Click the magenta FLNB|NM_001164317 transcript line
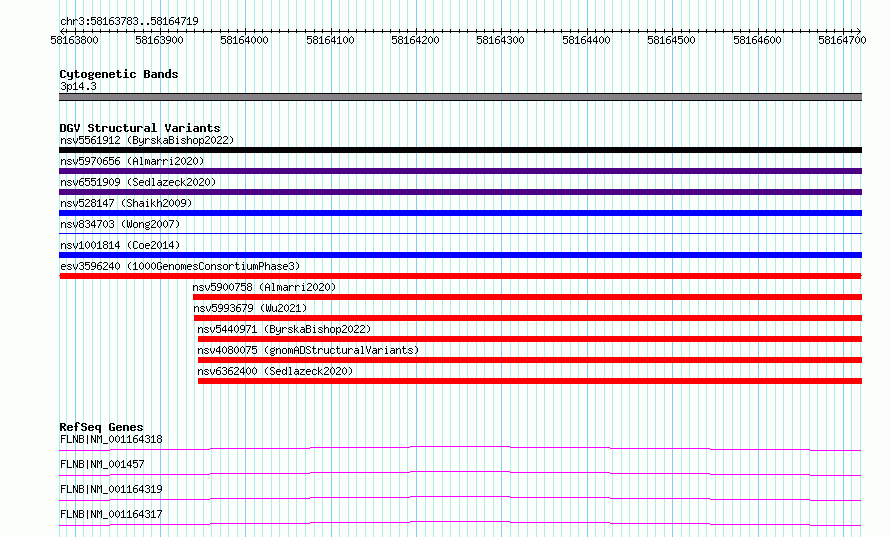890x537 pixels. coord(460,523)
